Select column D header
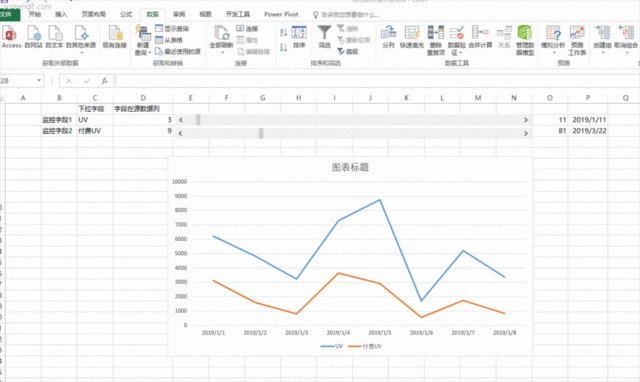The image size is (640, 382). tap(143, 98)
